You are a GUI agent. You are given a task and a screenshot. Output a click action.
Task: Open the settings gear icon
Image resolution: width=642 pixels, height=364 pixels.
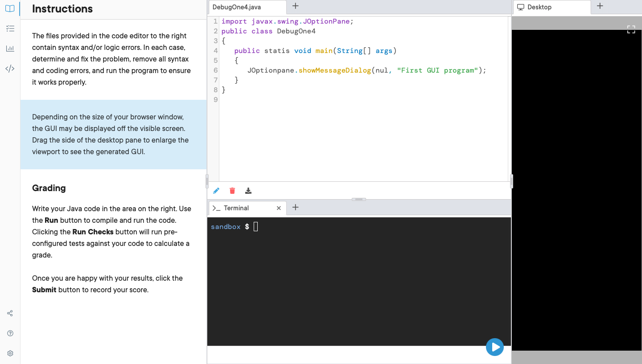10,353
